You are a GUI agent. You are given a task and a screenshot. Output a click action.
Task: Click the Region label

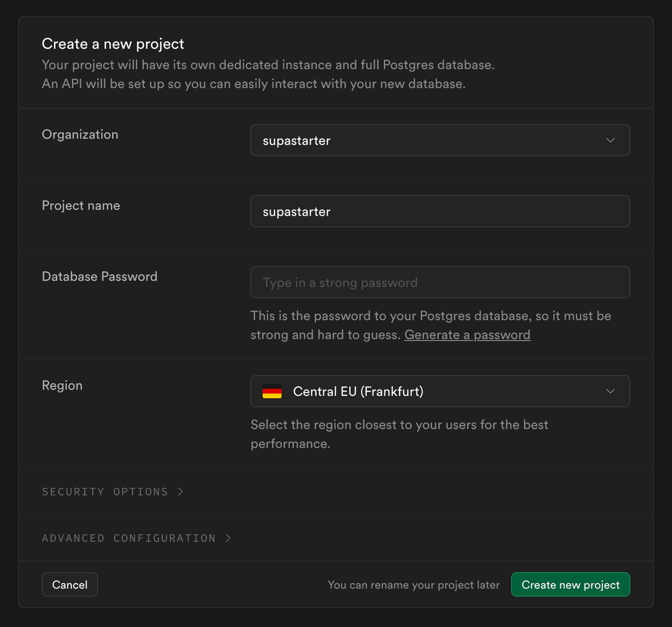[x=62, y=385]
